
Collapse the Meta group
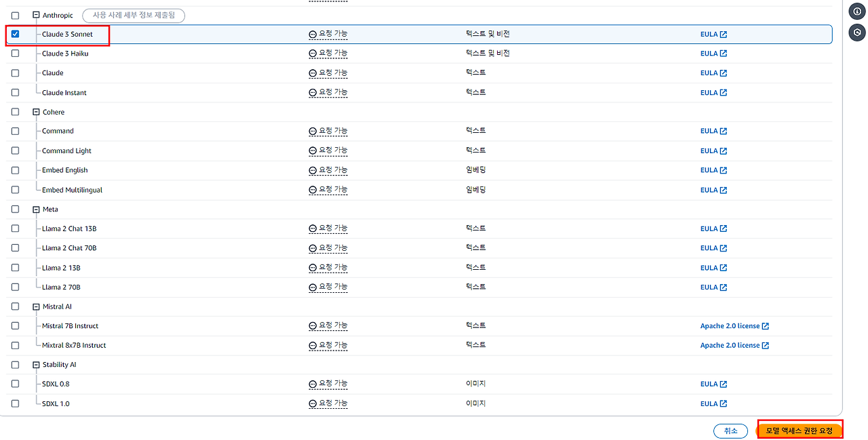coord(37,209)
